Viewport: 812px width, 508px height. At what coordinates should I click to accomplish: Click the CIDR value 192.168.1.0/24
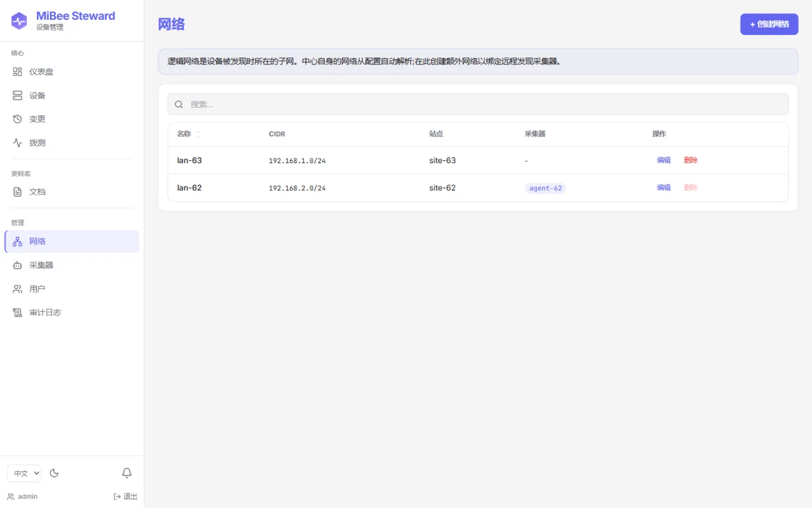point(297,161)
